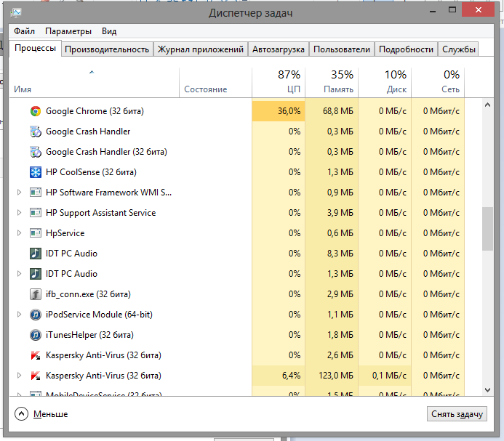
Task: Expand the HP Software Framework WMI entry
Action: (20, 193)
